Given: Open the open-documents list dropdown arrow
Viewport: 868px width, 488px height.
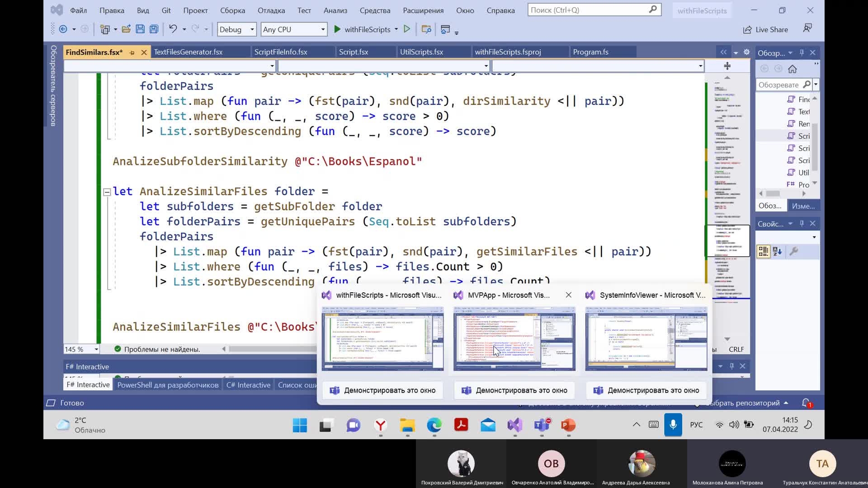Looking at the screenshot, I should tap(736, 52).
